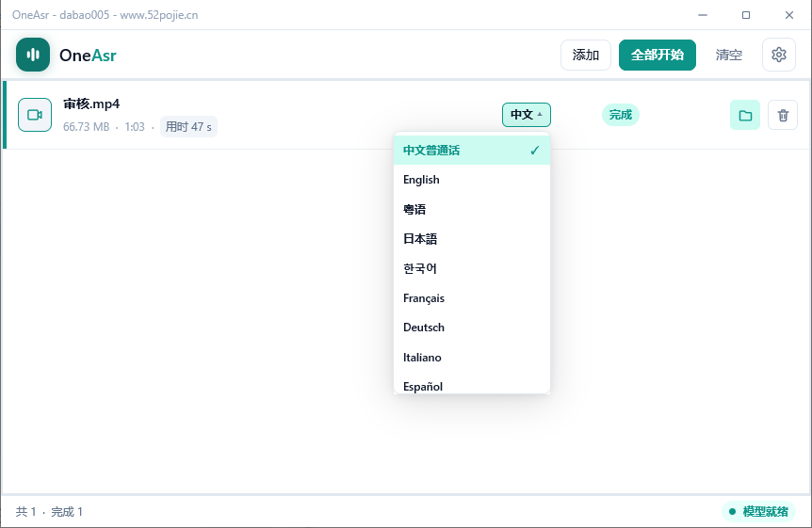Open output folder for 审核.mp4
Screen dimensions: 812x528
pyautogui.click(x=745, y=115)
